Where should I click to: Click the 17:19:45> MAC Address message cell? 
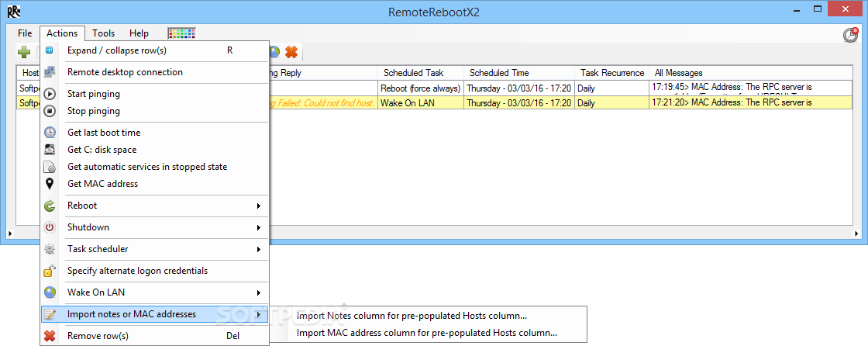pyautogui.click(x=750, y=88)
